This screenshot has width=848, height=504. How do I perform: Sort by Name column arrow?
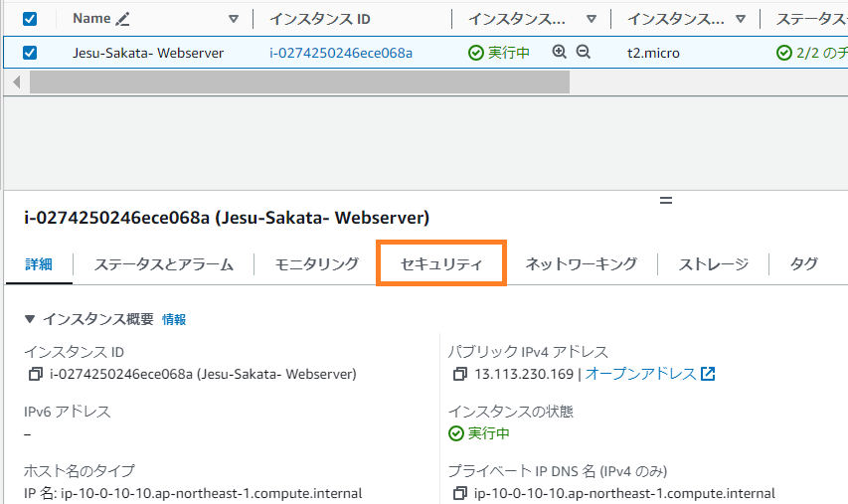(x=233, y=19)
